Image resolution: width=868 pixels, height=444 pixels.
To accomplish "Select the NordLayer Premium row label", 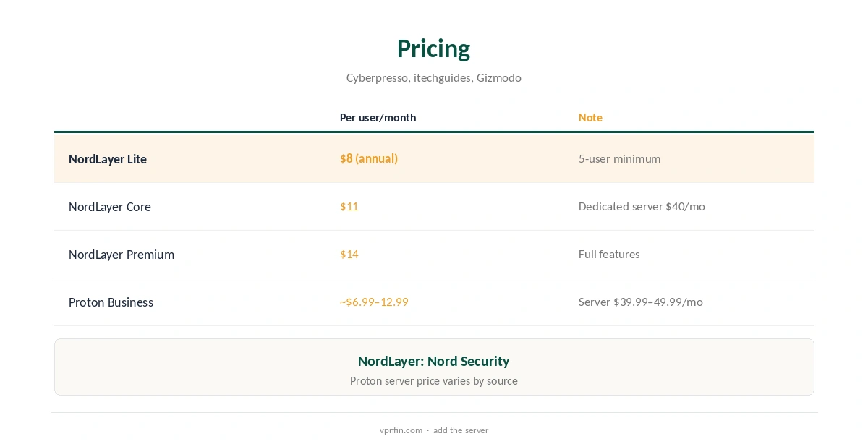I will pos(122,255).
